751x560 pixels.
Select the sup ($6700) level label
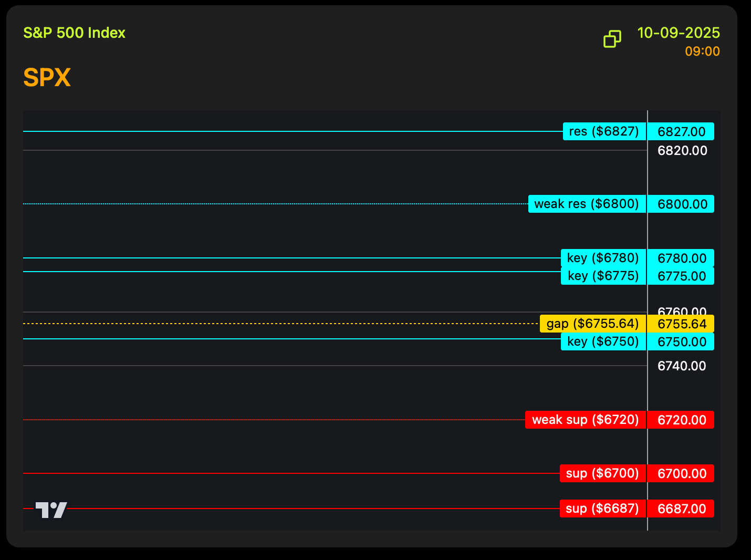pyautogui.click(x=602, y=473)
